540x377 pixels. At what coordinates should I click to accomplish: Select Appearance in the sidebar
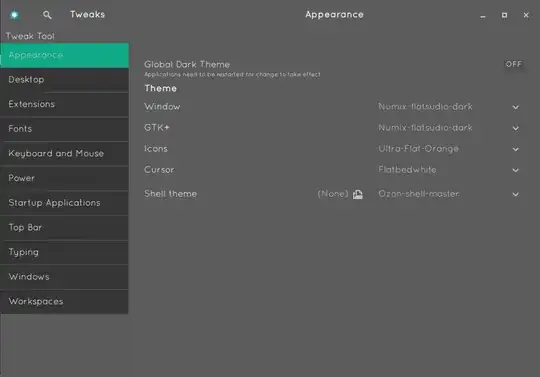point(64,55)
